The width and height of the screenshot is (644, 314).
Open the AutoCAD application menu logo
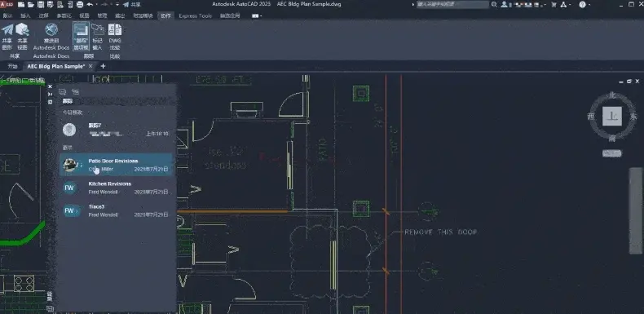point(7,5)
